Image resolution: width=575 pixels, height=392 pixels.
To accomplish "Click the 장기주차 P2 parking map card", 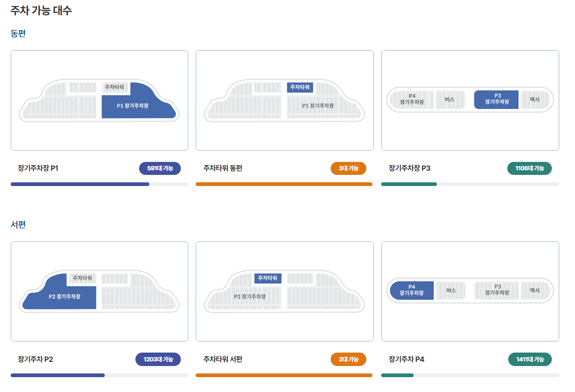I will [x=99, y=291].
